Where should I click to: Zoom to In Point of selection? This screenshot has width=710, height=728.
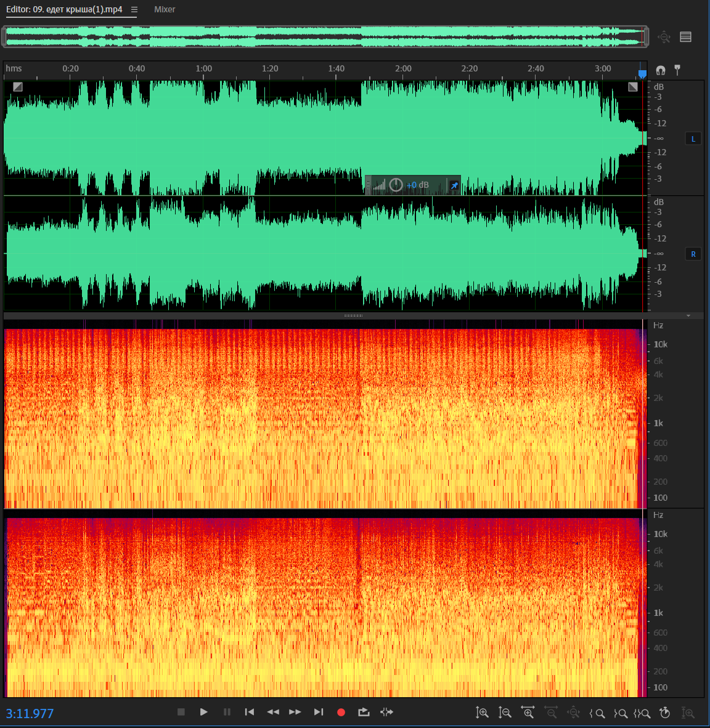pos(597,713)
